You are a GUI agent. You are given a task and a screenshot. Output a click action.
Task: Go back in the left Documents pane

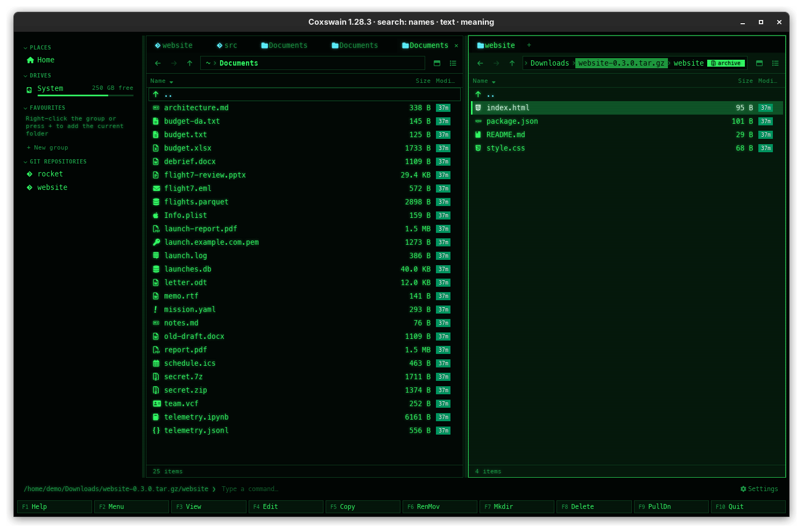pos(158,63)
